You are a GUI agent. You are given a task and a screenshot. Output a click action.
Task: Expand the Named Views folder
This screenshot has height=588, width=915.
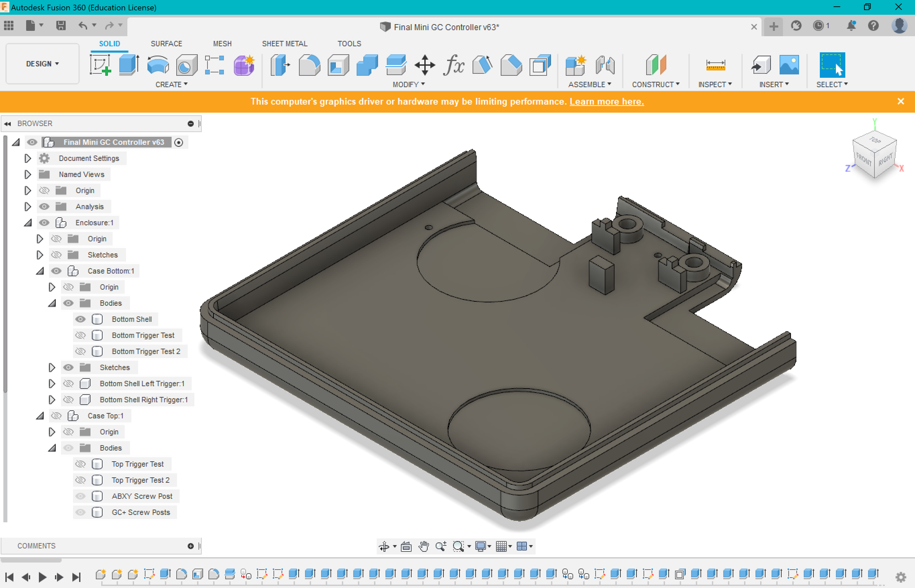coord(27,174)
